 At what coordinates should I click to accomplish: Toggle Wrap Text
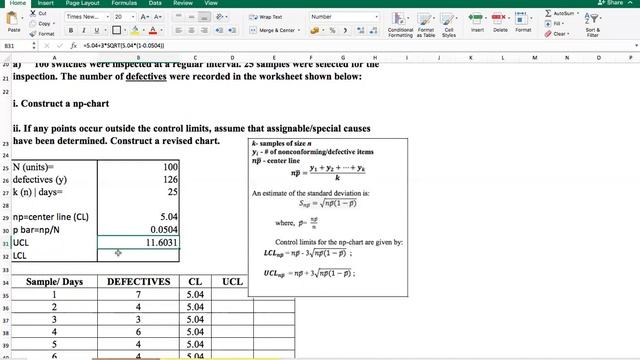point(266,17)
